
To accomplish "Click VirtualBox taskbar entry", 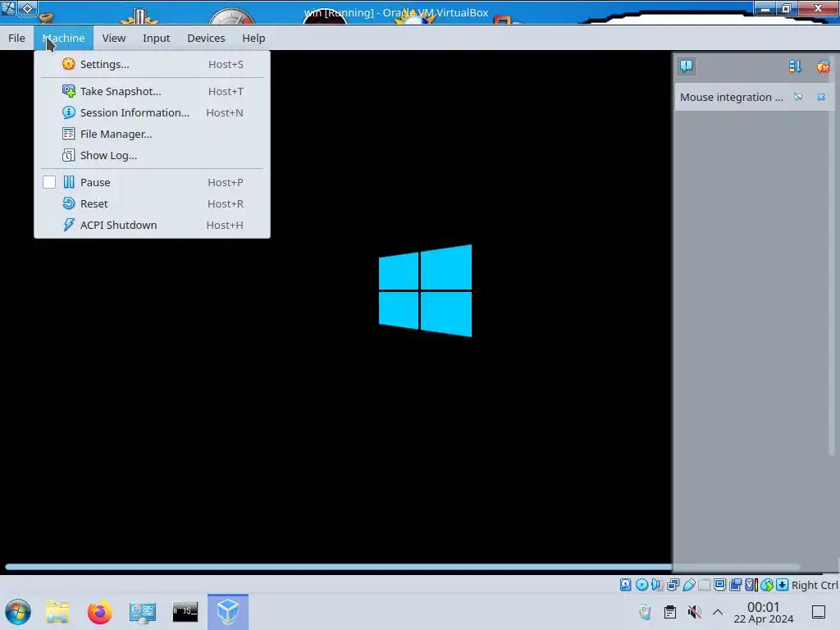I will (x=228, y=612).
